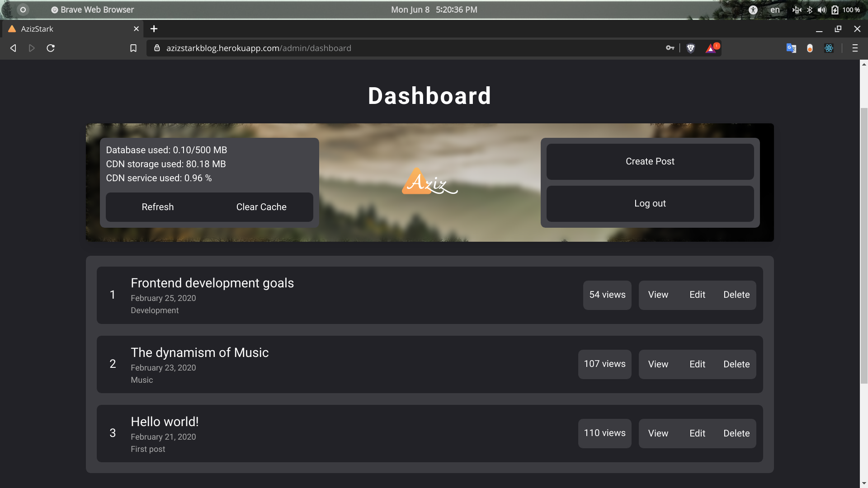Viewport: 868px width, 488px height.
Task: Delete the Hello world! post
Action: click(736, 433)
